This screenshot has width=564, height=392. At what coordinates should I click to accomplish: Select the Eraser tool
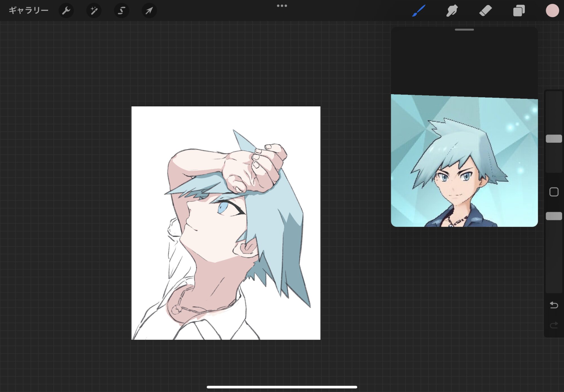click(x=485, y=11)
